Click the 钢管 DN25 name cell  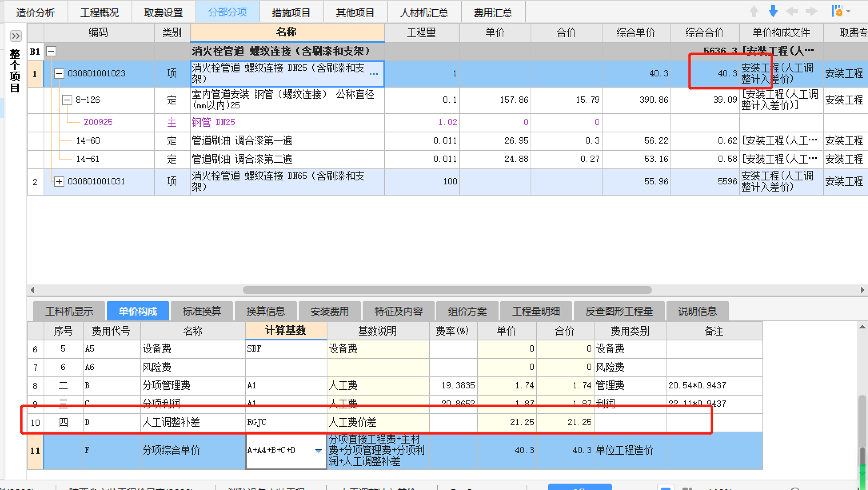pyautogui.click(x=287, y=122)
